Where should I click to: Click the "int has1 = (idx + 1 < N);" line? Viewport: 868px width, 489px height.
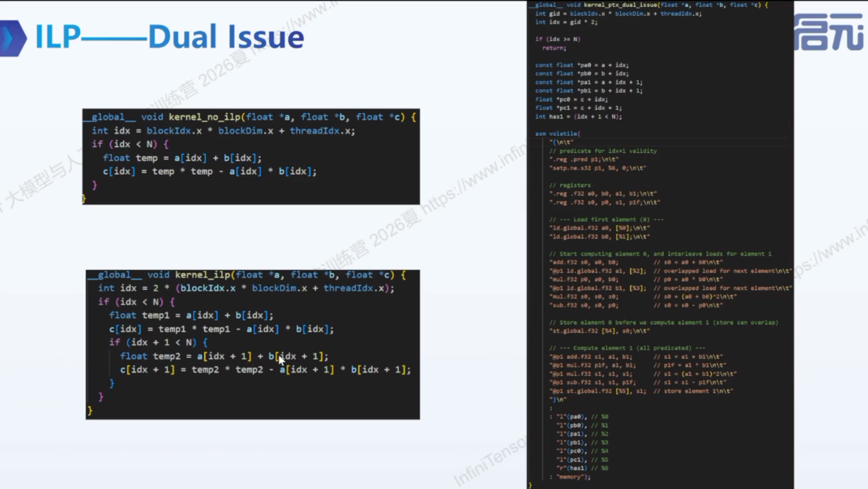pos(578,116)
